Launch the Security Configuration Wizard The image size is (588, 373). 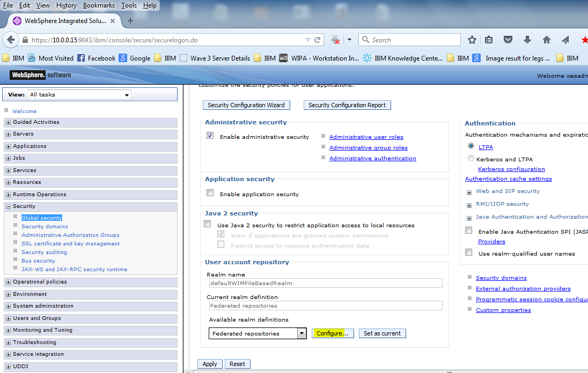246,105
